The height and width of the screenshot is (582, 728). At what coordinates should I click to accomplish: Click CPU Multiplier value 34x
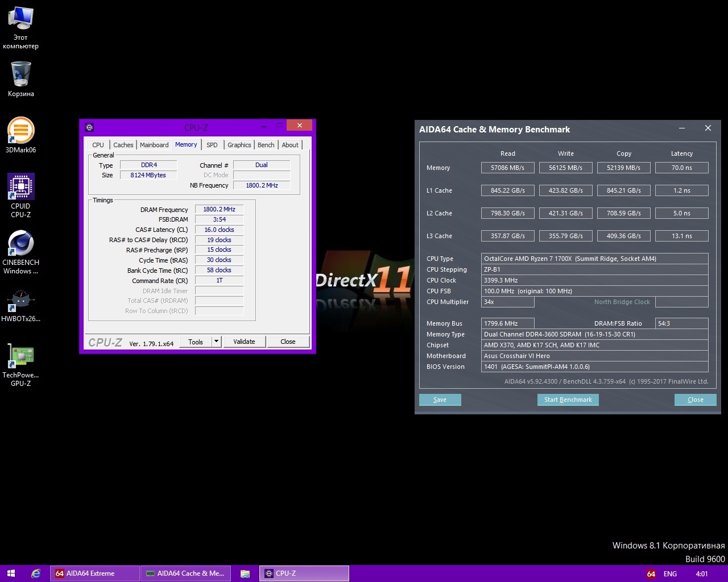click(507, 302)
